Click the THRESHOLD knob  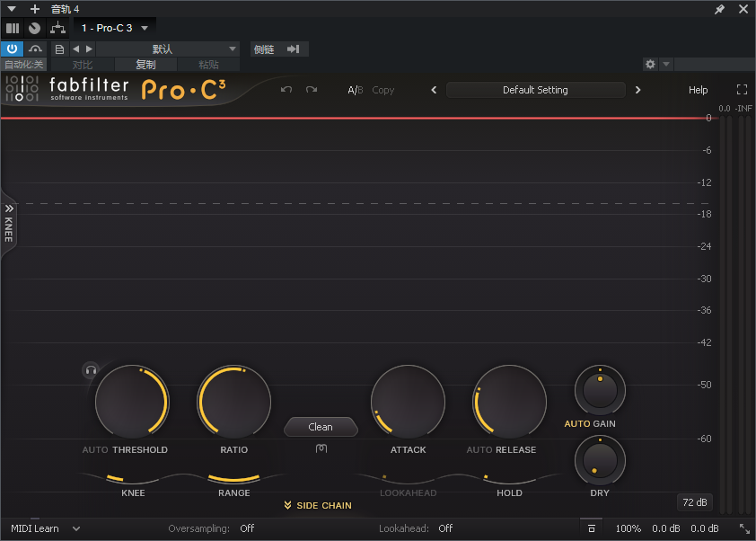132,402
